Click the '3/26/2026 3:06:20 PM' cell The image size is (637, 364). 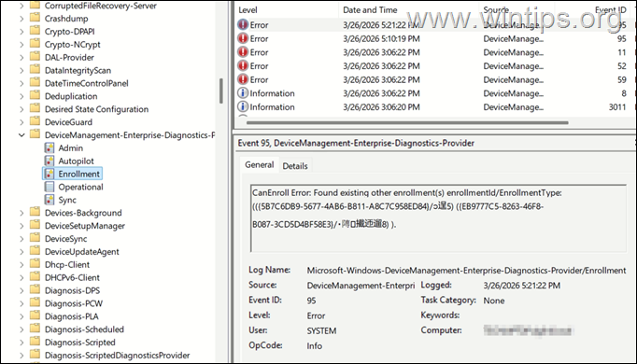tap(381, 107)
